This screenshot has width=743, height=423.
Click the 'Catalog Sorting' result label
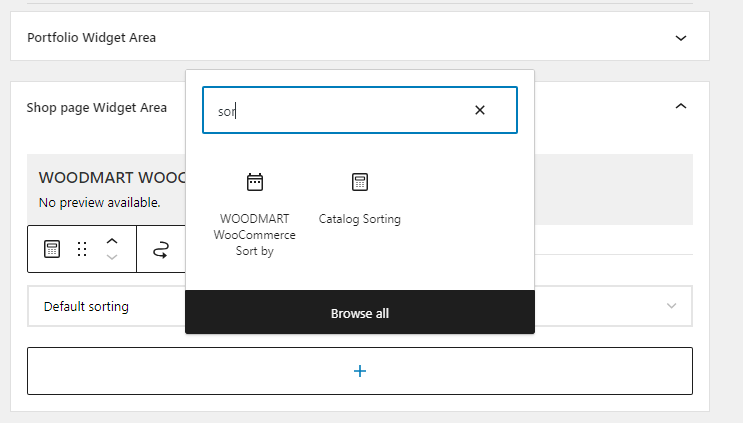coord(360,219)
